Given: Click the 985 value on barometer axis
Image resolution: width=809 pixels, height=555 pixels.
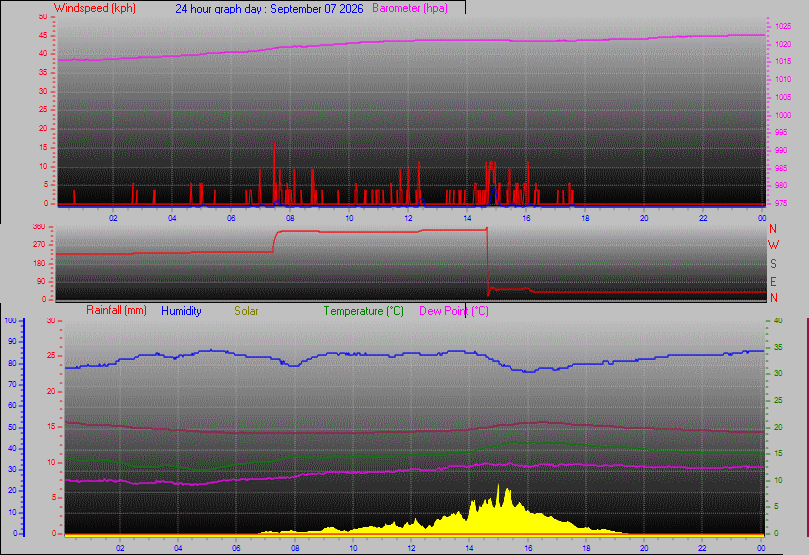Looking at the screenshot, I should (781, 168).
